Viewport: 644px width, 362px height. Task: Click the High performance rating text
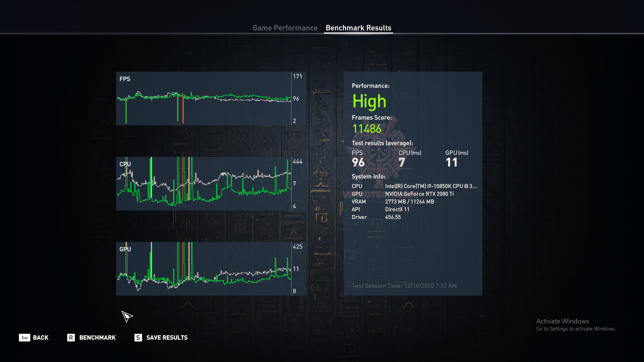click(369, 101)
